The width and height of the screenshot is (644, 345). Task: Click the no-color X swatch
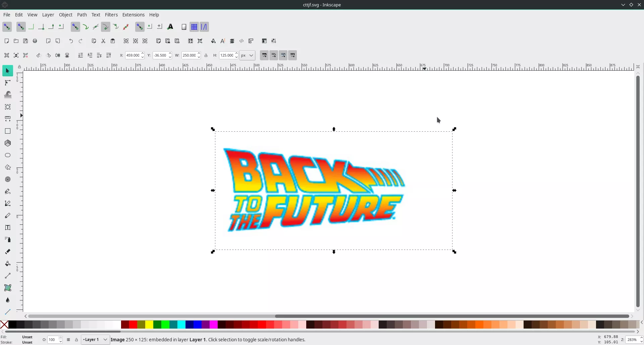(x=4, y=324)
